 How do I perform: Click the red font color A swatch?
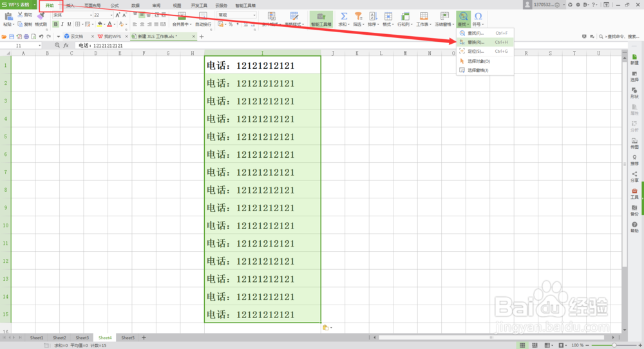click(109, 24)
